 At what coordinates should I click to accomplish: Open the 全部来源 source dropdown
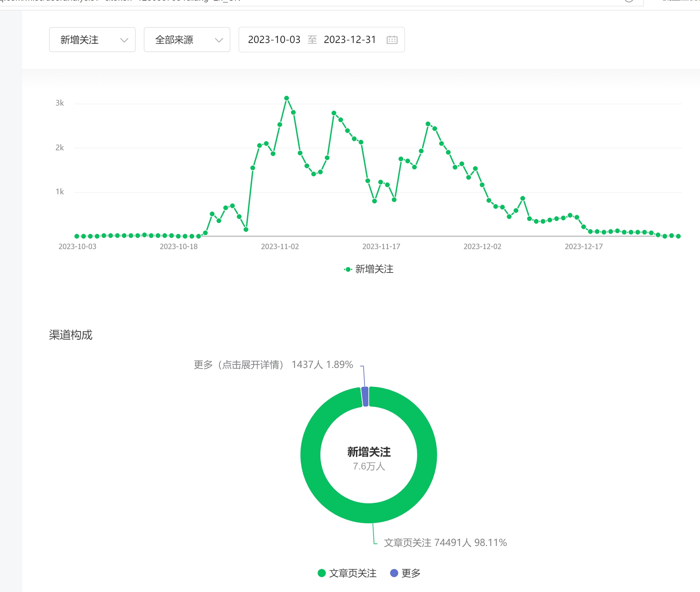tap(187, 40)
